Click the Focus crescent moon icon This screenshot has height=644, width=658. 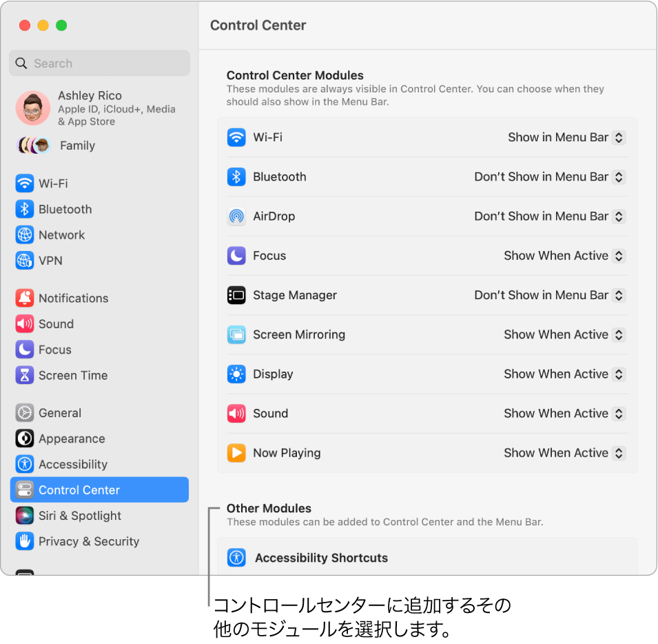point(236,255)
